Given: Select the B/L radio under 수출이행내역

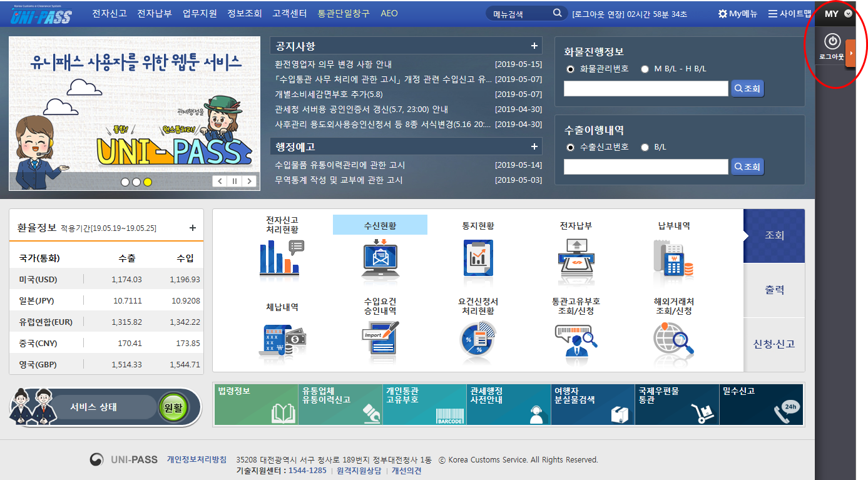Looking at the screenshot, I should [x=645, y=147].
